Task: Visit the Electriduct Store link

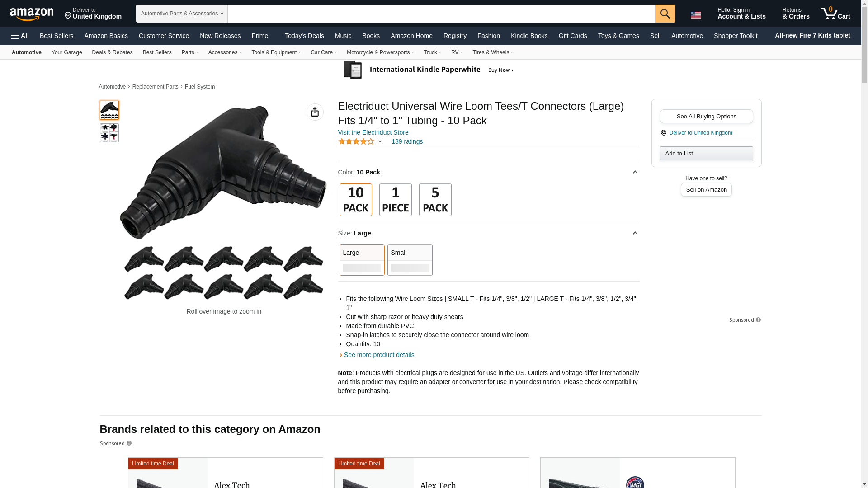Action: click(373, 132)
